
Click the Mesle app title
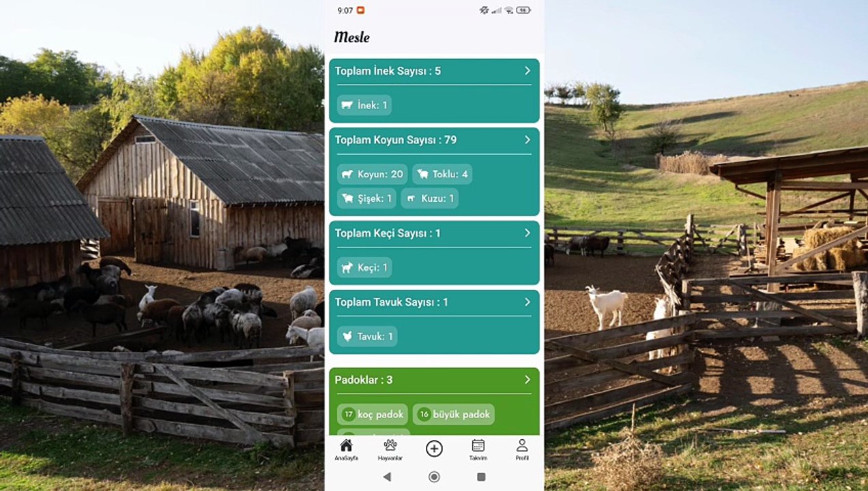pos(351,37)
